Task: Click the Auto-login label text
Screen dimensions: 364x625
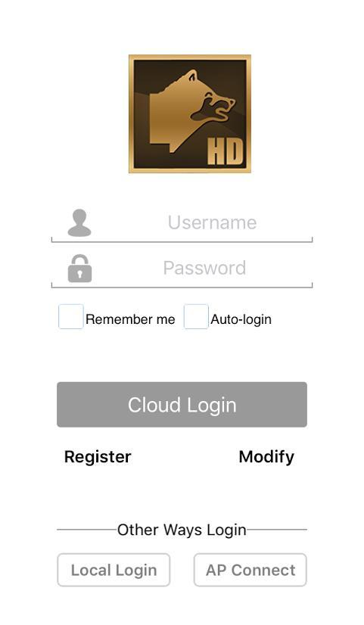Action: click(x=241, y=319)
